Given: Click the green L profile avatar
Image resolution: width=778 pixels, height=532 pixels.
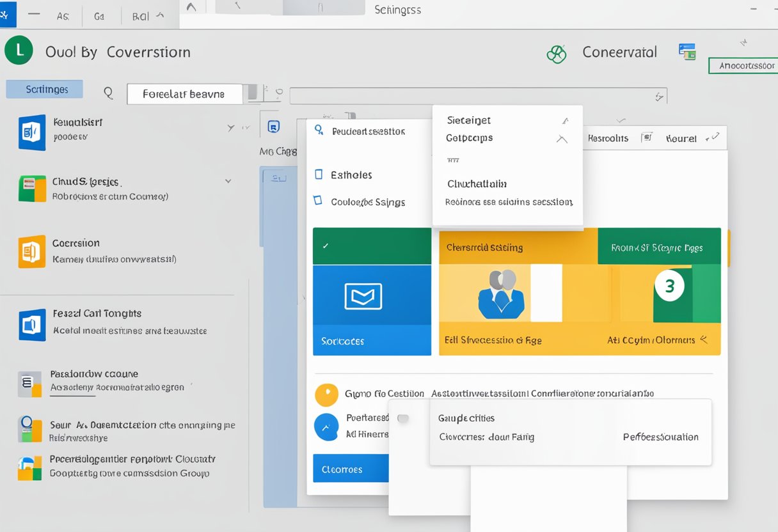Looking at the screenshot, I should coord(19,51).
